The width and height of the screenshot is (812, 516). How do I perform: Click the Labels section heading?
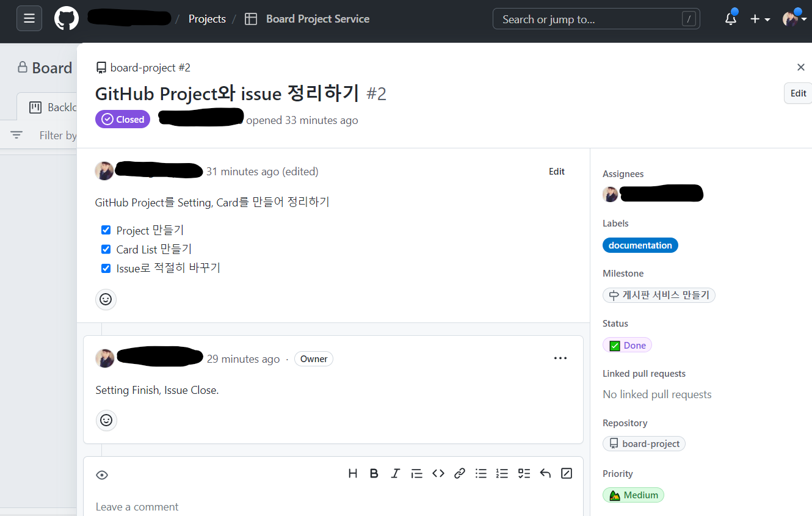615,223
